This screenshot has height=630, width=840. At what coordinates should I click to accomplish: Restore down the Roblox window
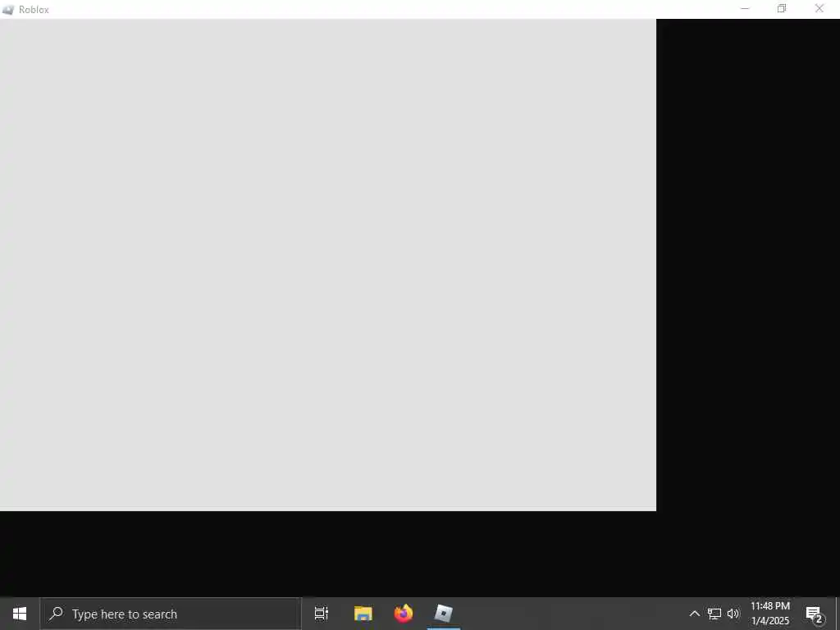click(782, 8)
